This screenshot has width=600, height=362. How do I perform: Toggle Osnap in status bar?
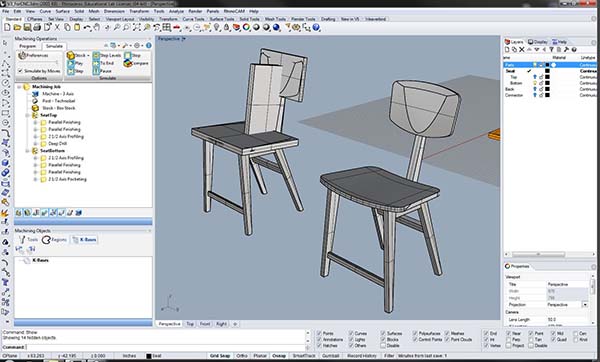tap(279, 356)
